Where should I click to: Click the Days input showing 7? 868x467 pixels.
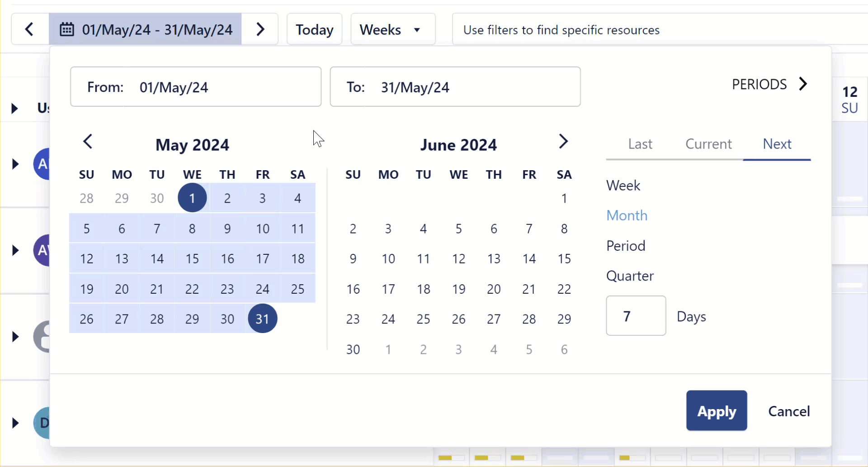636,315
